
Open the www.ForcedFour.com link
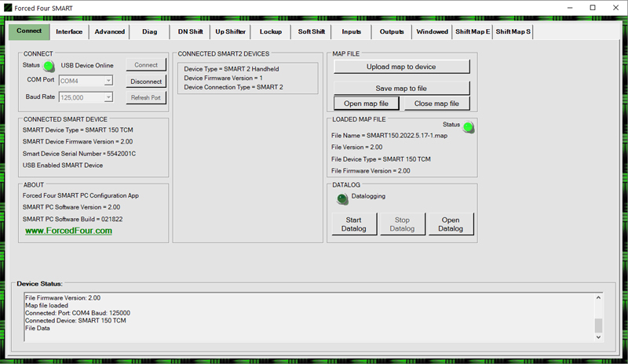[x=69, y=231]
